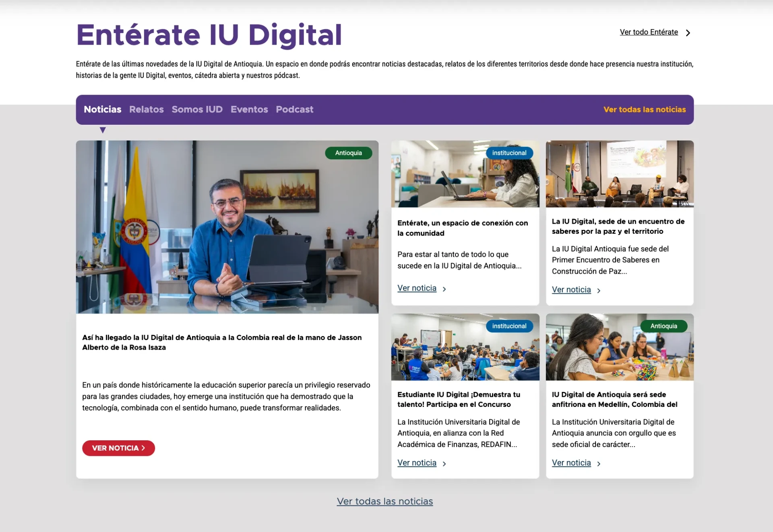The image size is (773, 532).
Task: Open the Ver todo Entérate link
Action: tap(649, 32)
